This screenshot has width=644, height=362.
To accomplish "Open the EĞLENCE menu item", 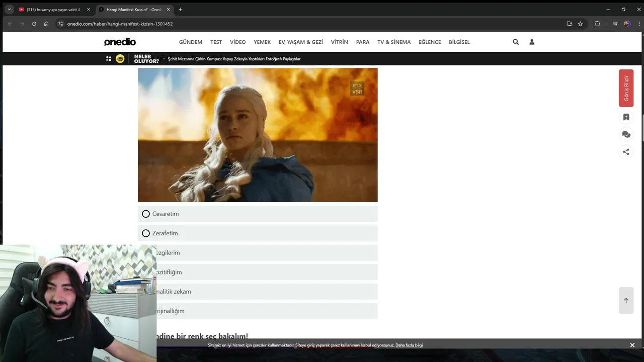I will pos(430,42).
